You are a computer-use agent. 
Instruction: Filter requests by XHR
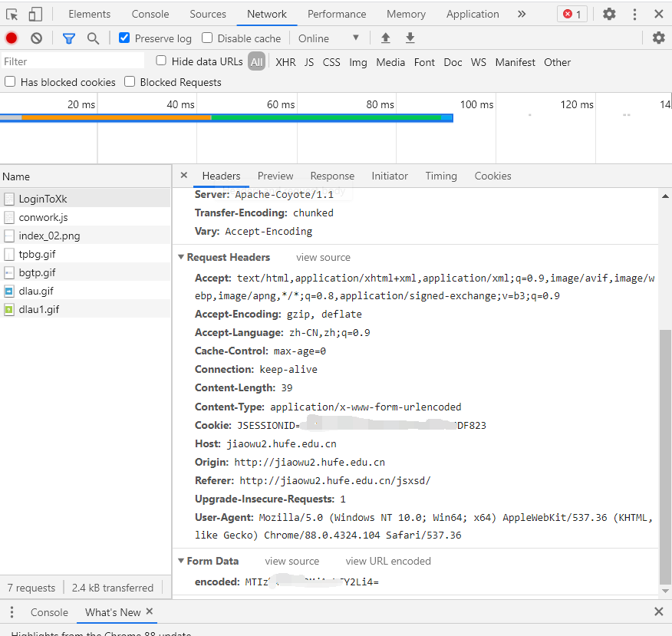286,63
